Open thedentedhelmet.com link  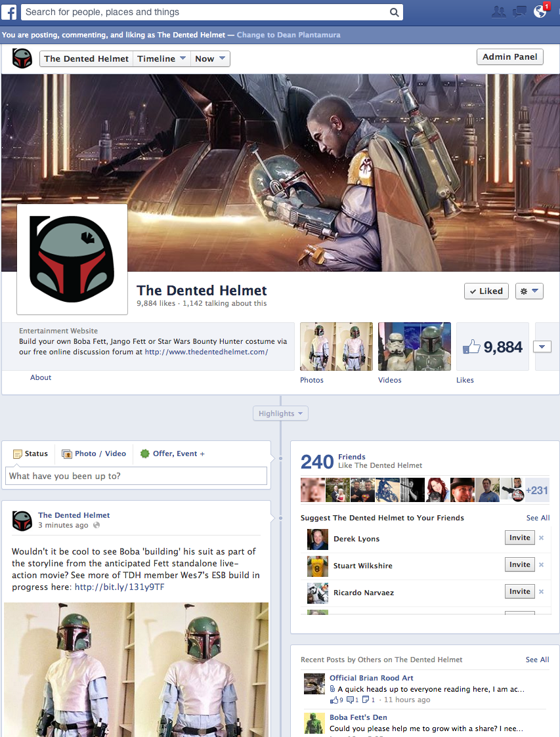click(206, 352)
